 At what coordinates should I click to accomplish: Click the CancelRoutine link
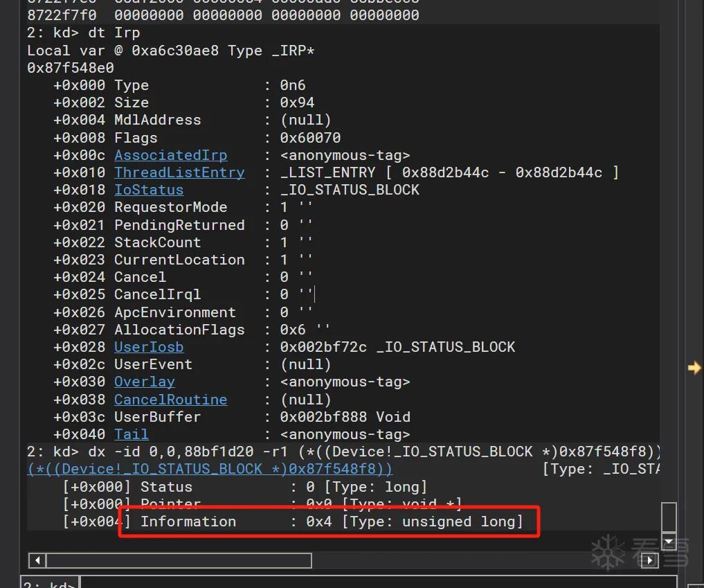[170, 400]
